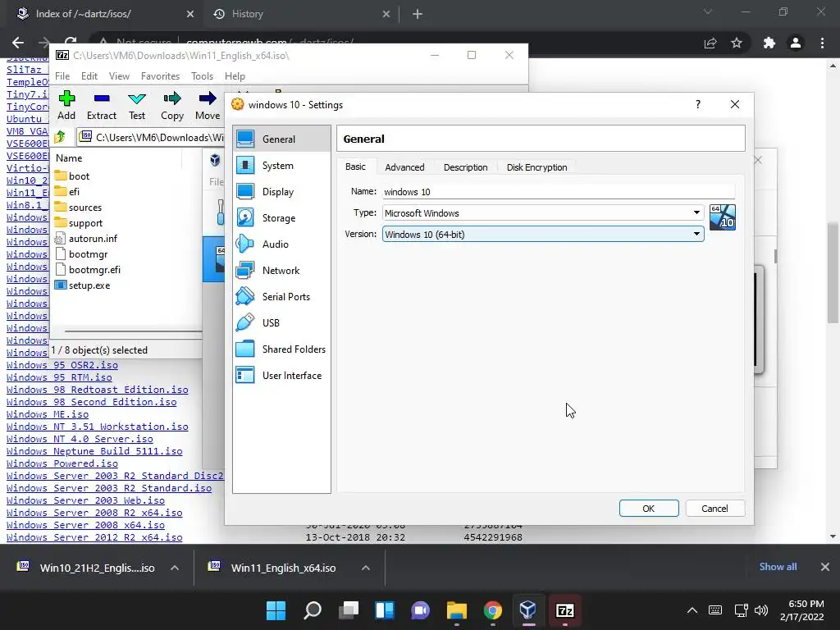The height and width of the screenshot is (630, 840).
Task: Open the General settings category
Action: click(x=282, y=139)
